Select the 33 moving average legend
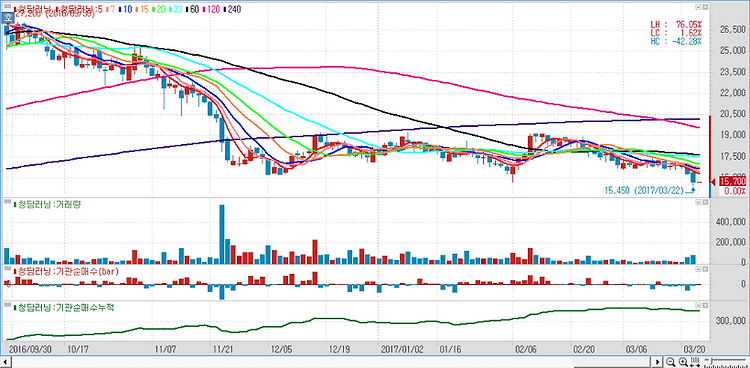 [176, 9]
